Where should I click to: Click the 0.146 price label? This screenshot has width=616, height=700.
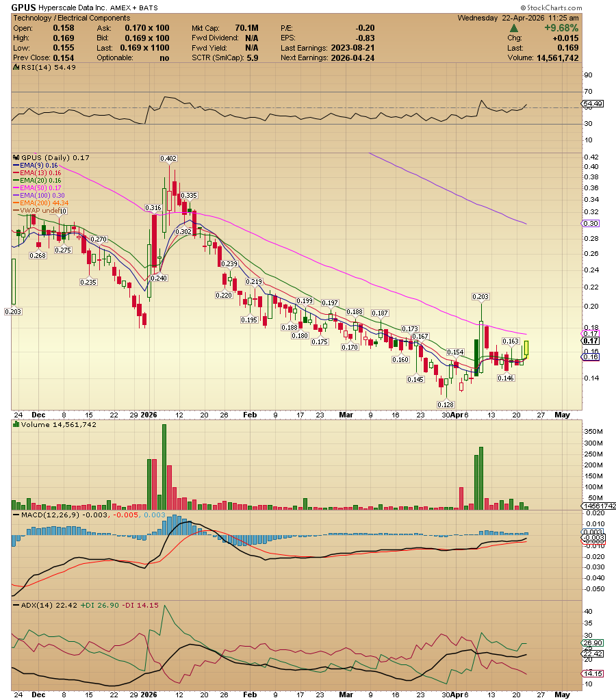coord(506,378)
